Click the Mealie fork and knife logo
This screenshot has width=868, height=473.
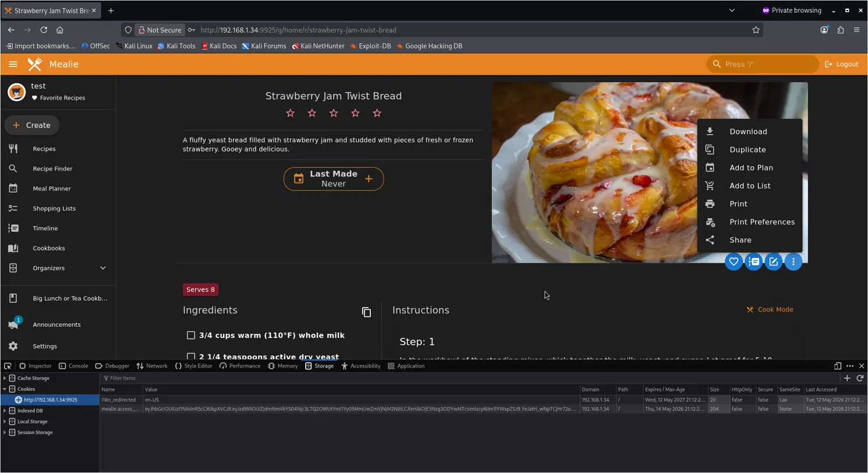click(35, 64)
